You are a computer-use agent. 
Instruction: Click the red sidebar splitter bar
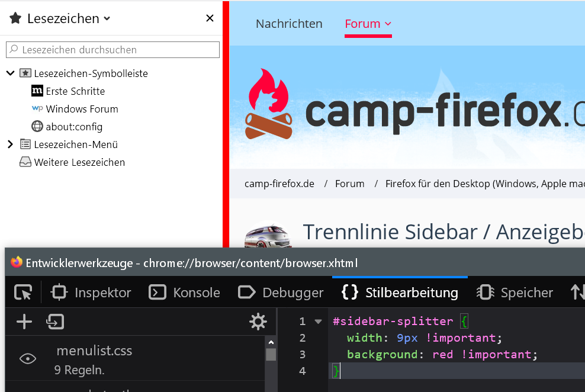(226, 118)
